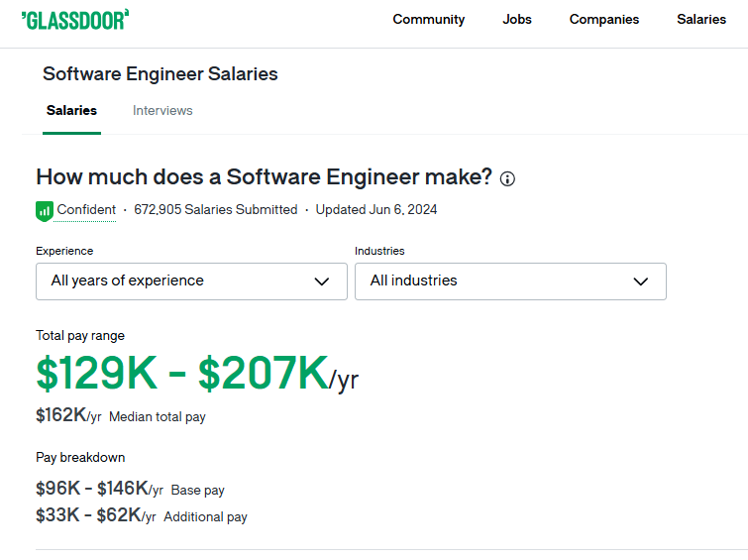This screenshot has height=560, width=748.
Task: Click the Total pay range label
Action: [80, 336]
